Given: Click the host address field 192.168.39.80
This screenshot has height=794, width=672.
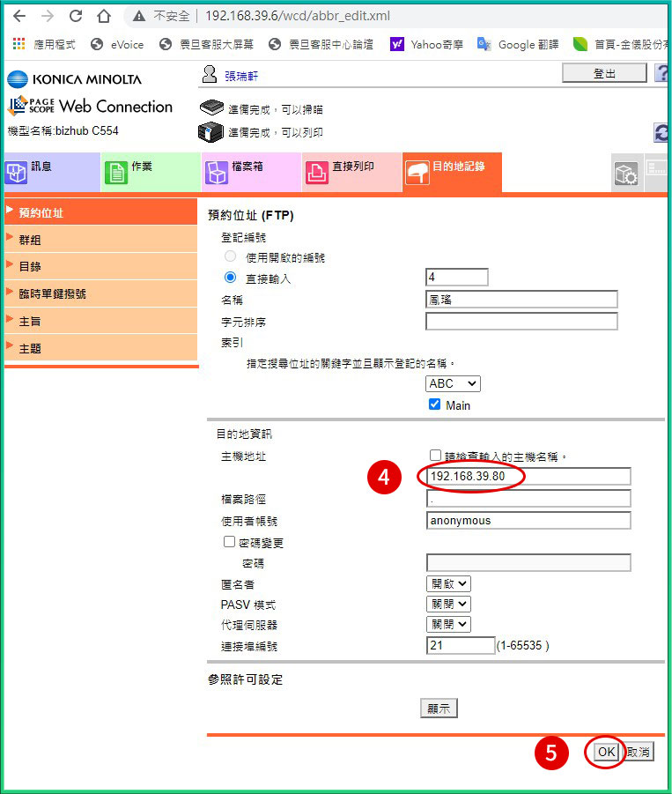Looking at the screenshot, I should click(x=528, y=477).
